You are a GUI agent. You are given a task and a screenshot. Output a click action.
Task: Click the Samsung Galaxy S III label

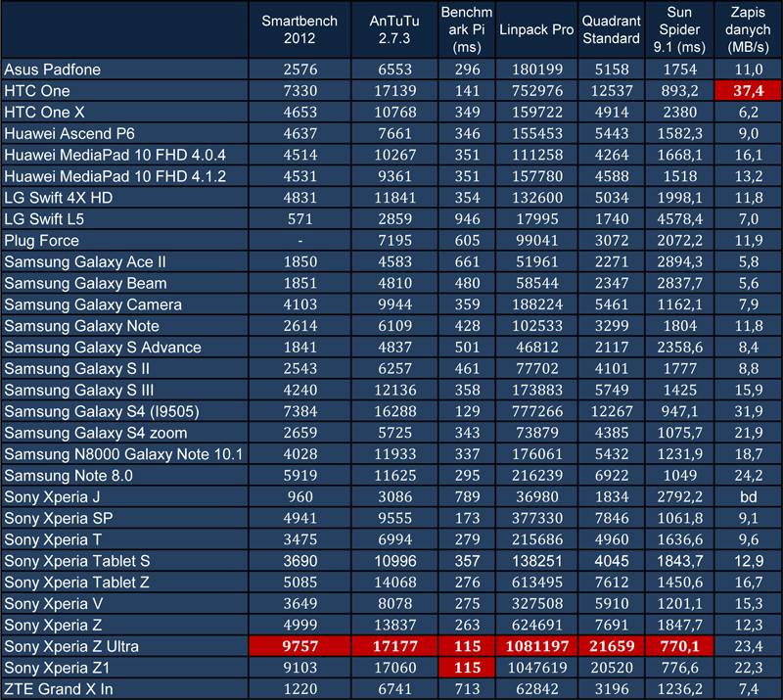79,391
